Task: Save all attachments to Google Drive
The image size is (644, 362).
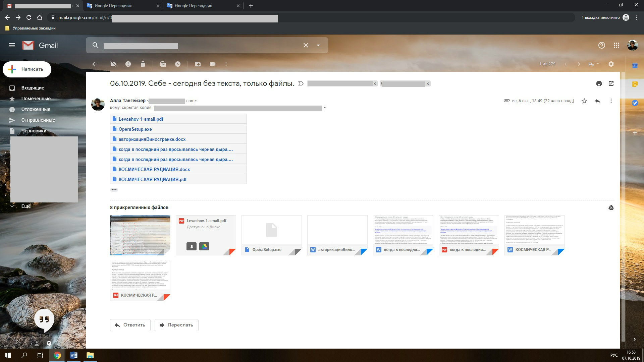Action: click(x=611, y=208)
